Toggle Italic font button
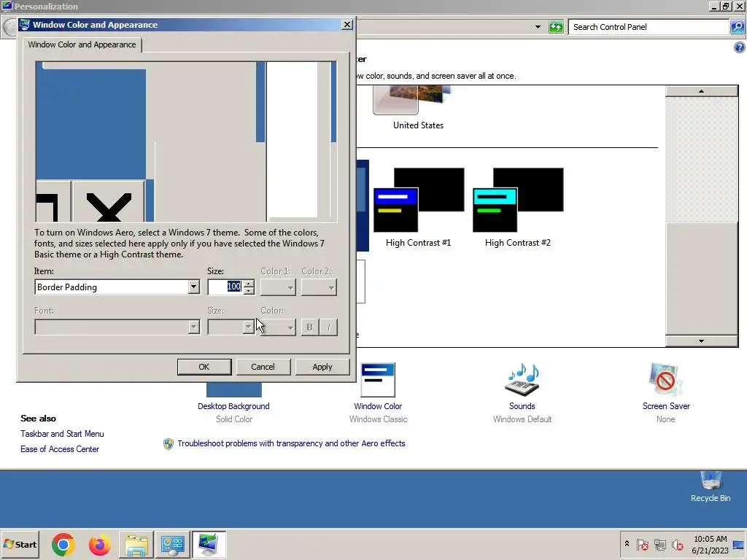Screen dimensions: 747x560 (329, 327)
